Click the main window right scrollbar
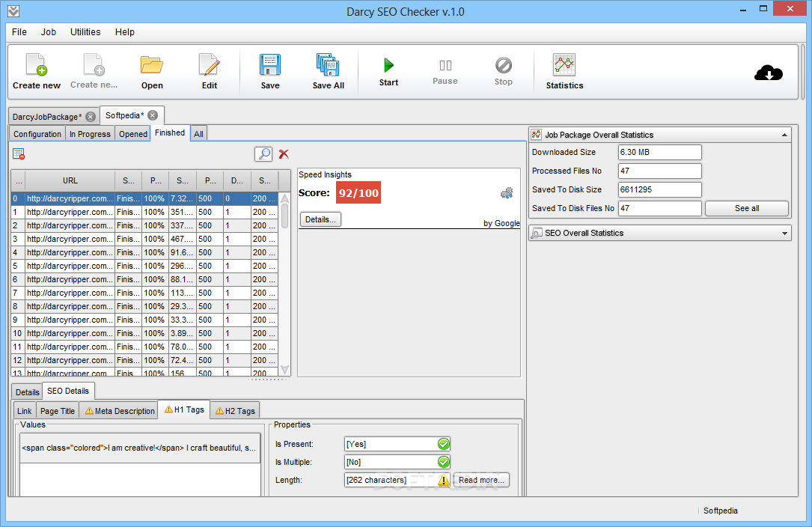This screenshot has width=812, height=527. [x=803, y=73]
